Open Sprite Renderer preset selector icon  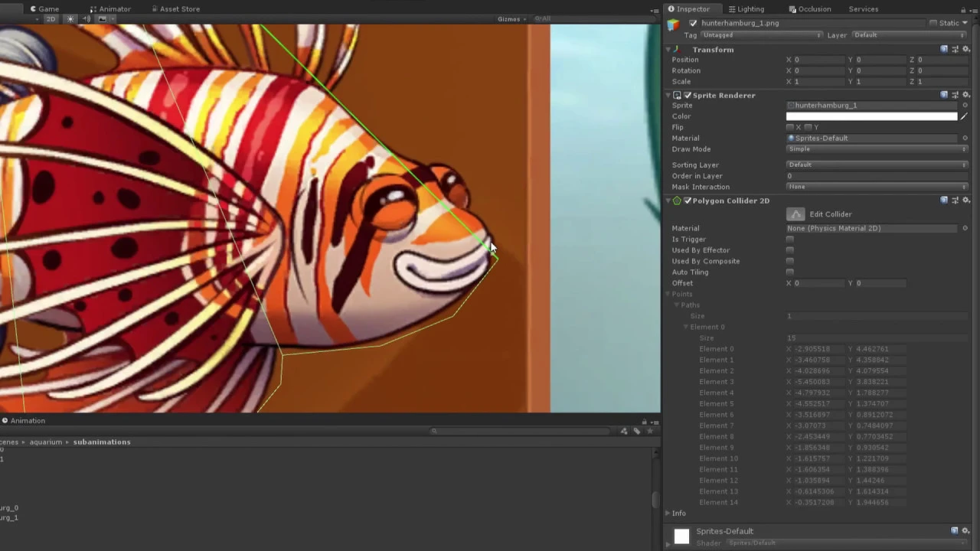click(955, 95)
